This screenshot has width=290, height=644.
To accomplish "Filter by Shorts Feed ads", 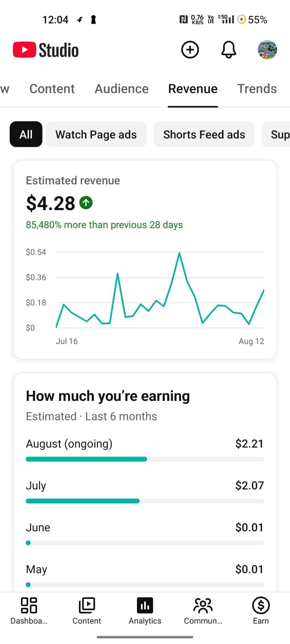I will point(204,134).
